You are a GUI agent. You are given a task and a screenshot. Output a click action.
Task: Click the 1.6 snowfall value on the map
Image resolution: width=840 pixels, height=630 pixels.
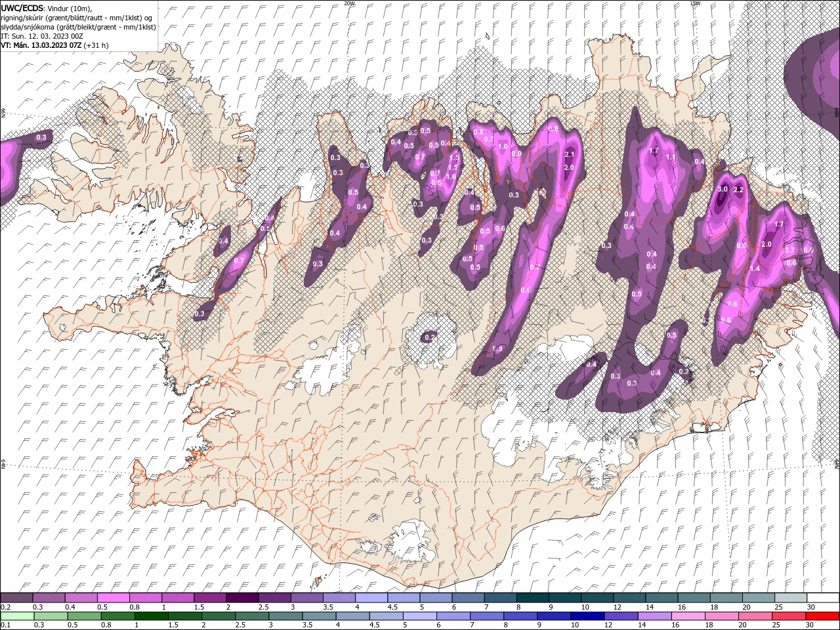pyautogui.click(x=451, y=177)
